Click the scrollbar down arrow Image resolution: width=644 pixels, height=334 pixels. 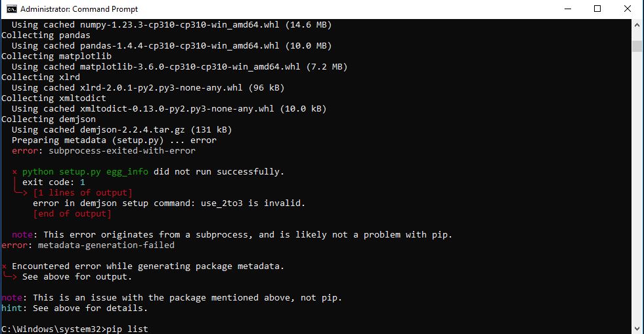click(x=637, y=329)
